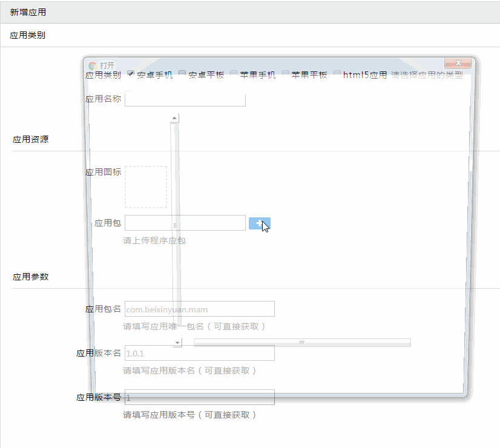The image size is (500, 448).
Task: Click the browser icon in the 打开 dialog titlebar
Action: click(91, 64)
